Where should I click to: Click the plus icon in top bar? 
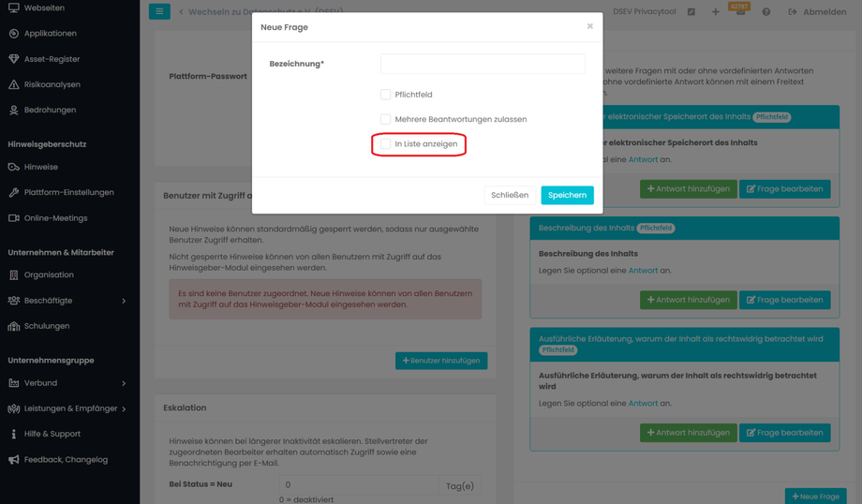[715, 12]
